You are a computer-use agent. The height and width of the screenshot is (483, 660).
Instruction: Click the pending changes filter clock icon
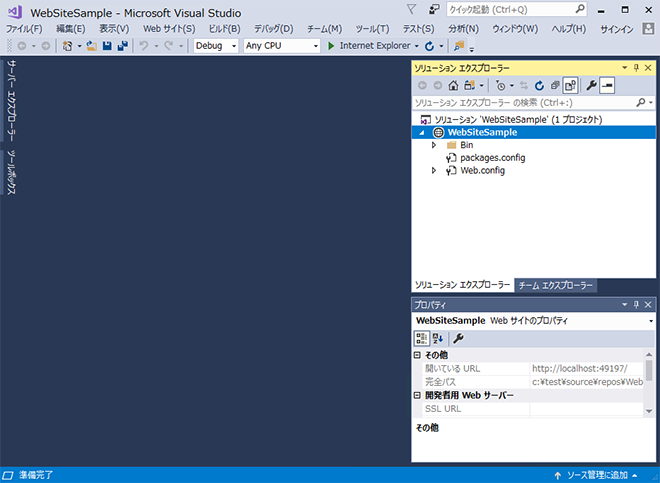(x=500, y=86)
